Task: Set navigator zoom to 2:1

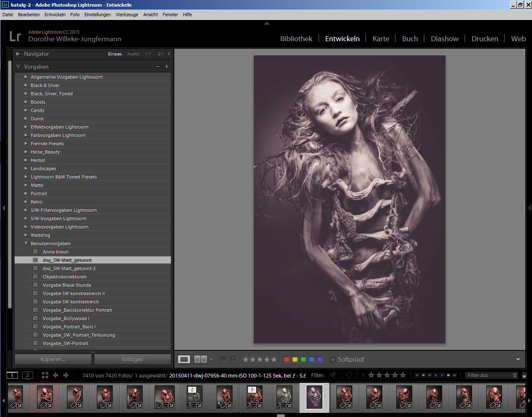Action: click(x=161, y=54)
